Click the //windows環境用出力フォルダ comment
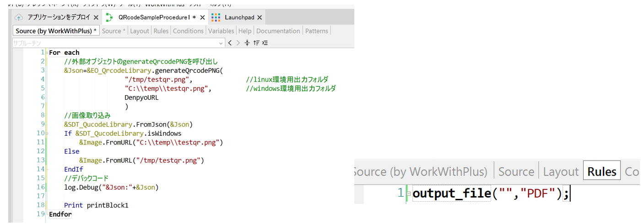The height and width of the screenshot is (224, 644). 291,88
